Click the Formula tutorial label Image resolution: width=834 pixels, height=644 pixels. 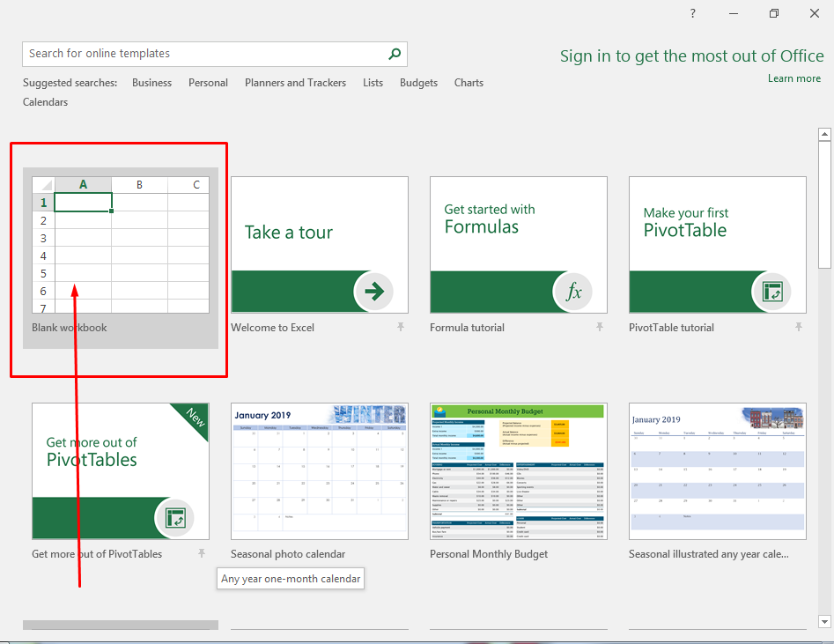point(467,328)
